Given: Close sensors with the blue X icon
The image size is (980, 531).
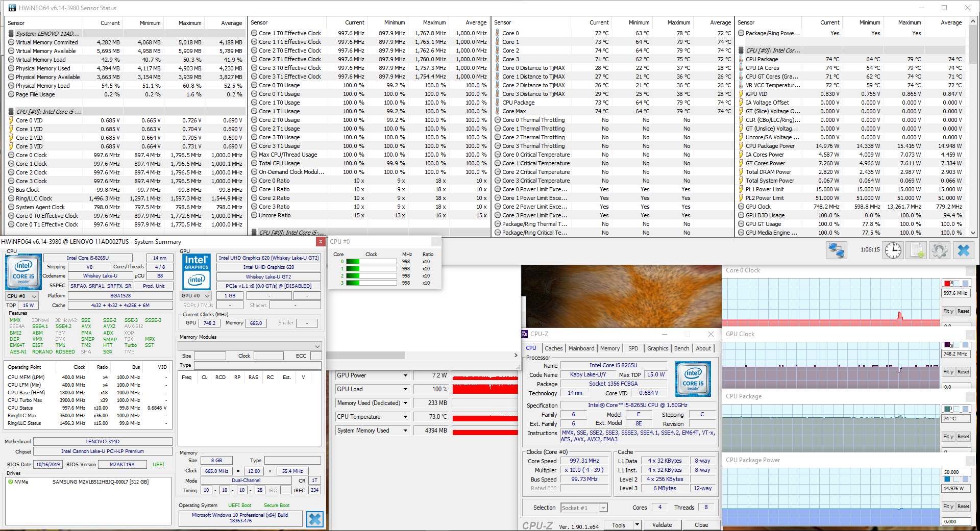Looking at the screenshot, I should 963,250.
